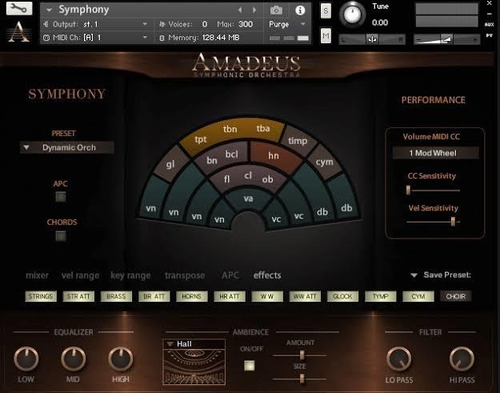The image size is (500, 393).
Task: Click the CC Sensitivity slider handle
Action: (x=408, y=190)
